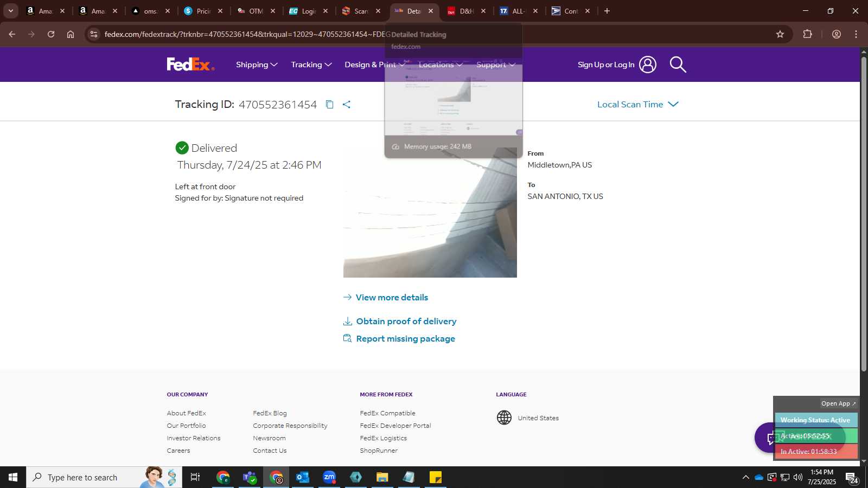The width and height of the screenshot is (868, 488).
Task: Click Obtain proof of delivery
Action: (400, 321)
